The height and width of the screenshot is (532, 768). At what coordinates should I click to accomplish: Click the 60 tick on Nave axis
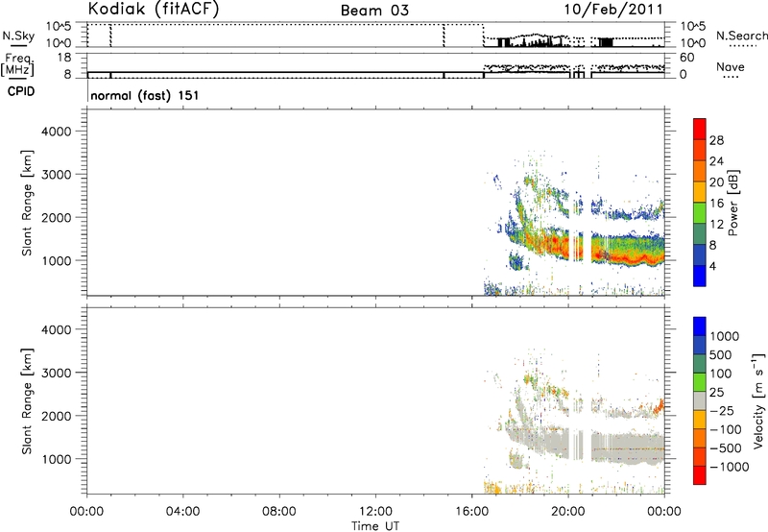[687, 58]
